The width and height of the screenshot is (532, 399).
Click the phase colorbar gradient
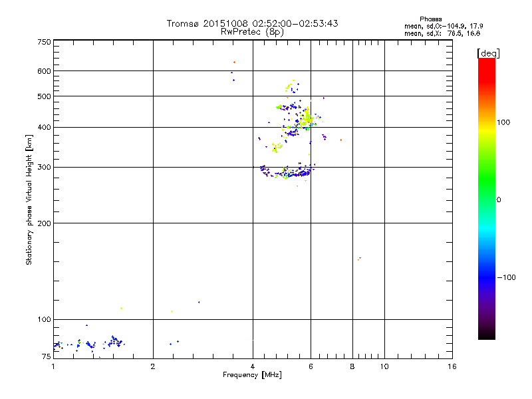[487, 198]
